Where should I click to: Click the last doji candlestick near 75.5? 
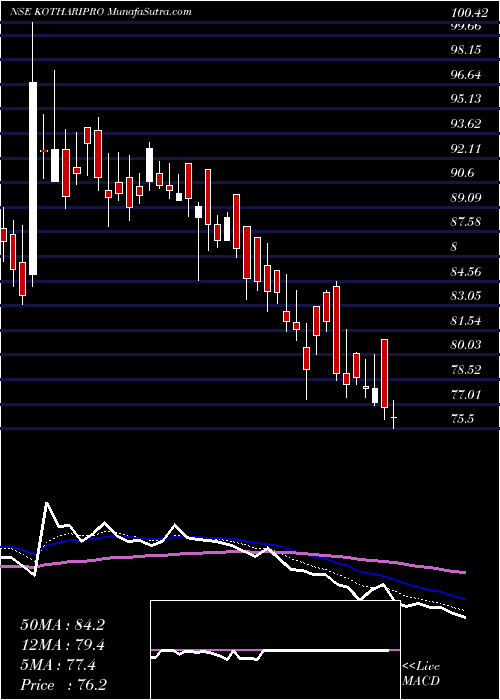pyautogui.click(x=394, y=415)
